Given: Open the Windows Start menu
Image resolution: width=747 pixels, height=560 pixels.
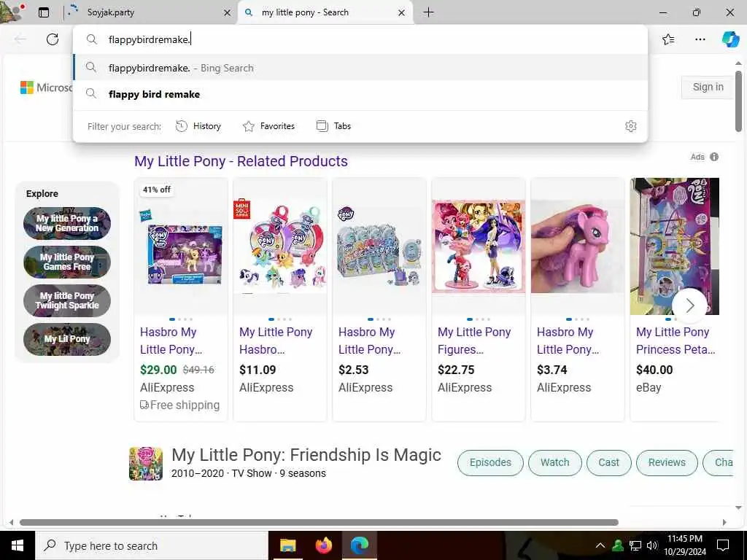Looking at the screenshot, I should pyautogui.click(x=18, y=545).
